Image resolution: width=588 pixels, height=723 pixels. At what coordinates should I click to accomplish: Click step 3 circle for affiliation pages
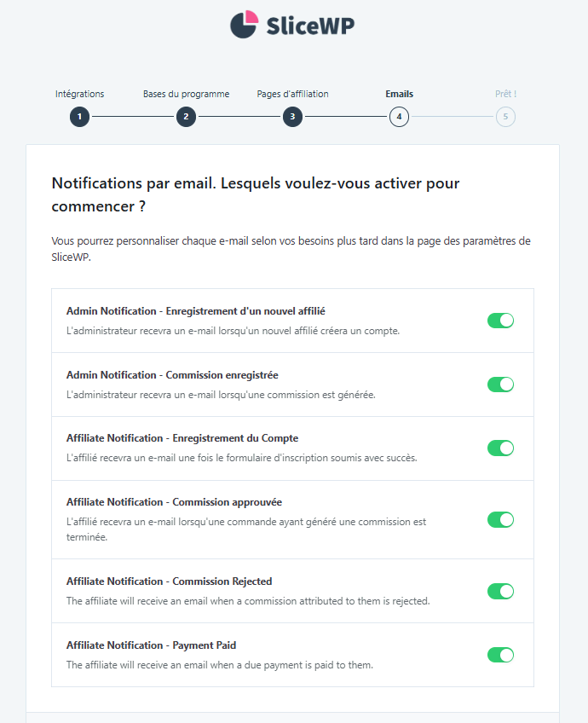point(292,117)
